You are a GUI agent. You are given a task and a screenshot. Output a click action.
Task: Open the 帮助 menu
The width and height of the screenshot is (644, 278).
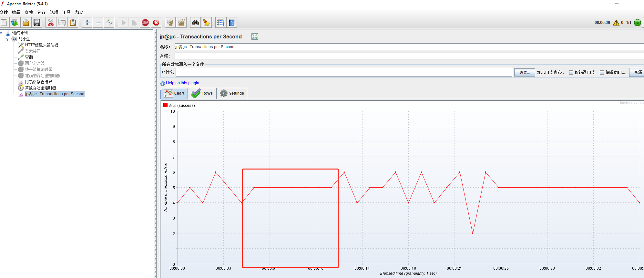pos(79,12)
